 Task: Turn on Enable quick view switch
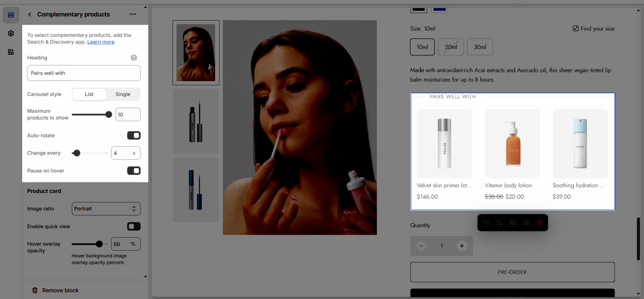pos(134,227)
